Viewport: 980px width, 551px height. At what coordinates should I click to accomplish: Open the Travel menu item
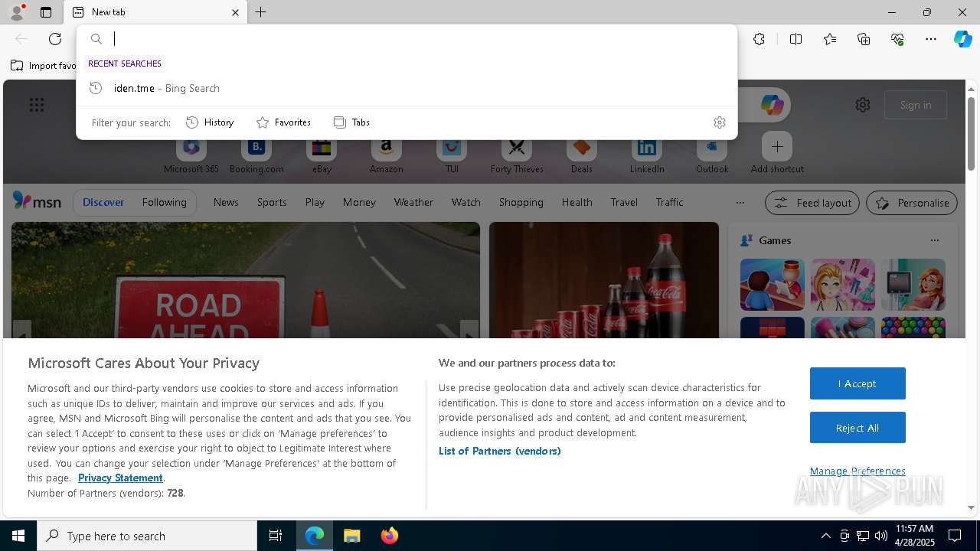tap(624, 202)
